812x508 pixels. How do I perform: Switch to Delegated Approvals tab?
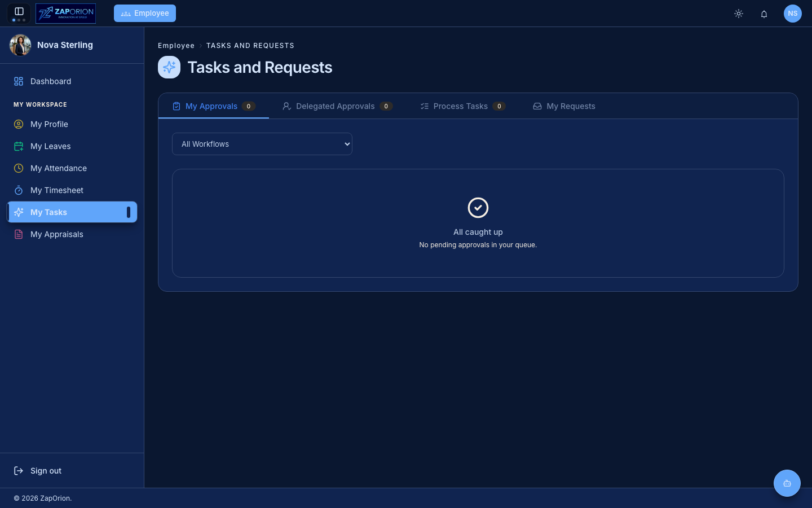(x=337, y=106)
